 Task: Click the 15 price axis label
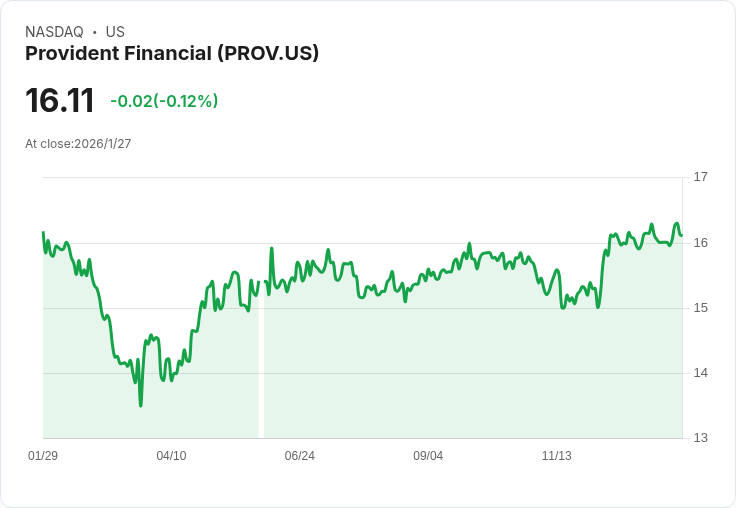pos(700,308)
